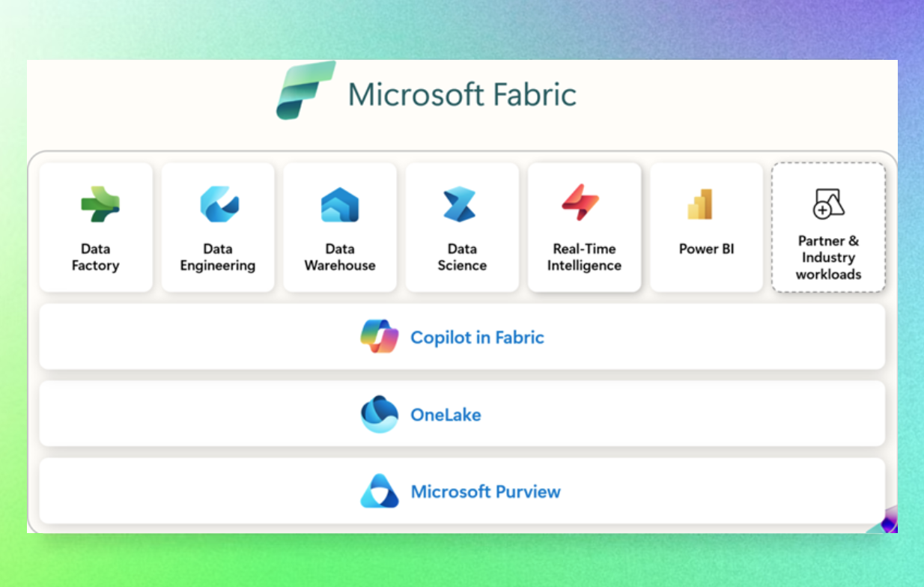The image size is (924, 587).
Task: Select the "Data Engineering" label
Action: tap(218, 257)
